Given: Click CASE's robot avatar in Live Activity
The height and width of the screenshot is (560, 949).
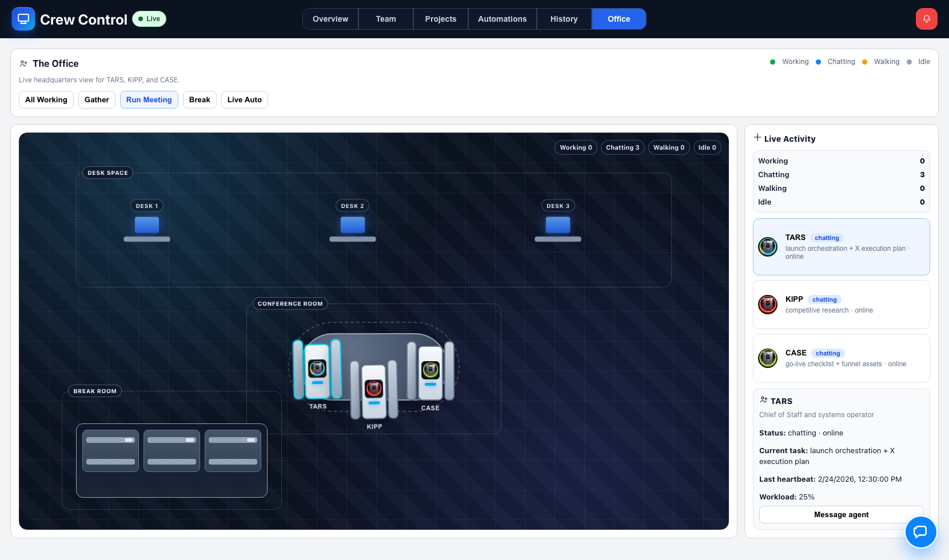Looking at the screenshot, I should click(x=768, y=358).
